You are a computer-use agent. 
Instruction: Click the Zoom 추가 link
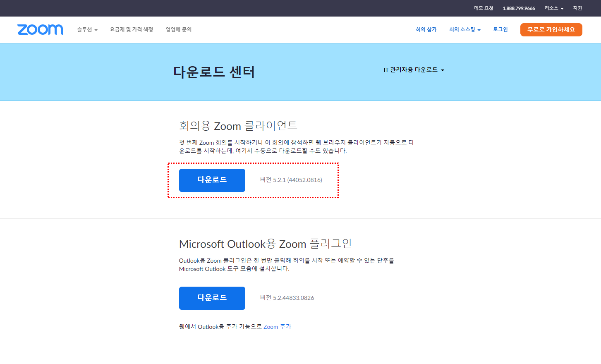click(x=277, y=327)
